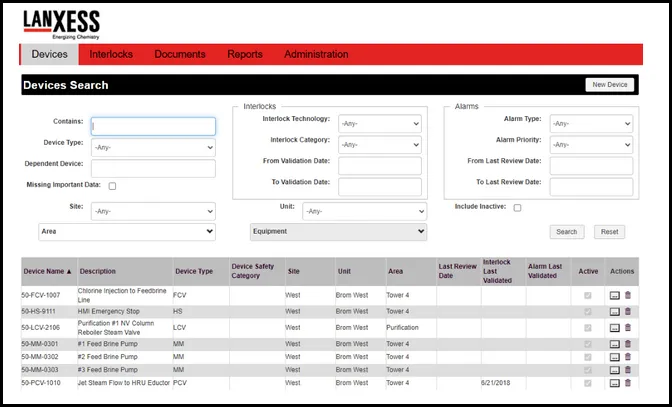Delete device 50-MM-0302 trash icon
This screenshot has height=407, width=672.
point(628,356)
